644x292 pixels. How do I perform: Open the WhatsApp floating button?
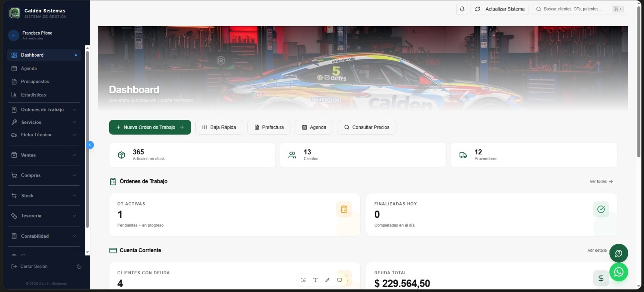[x=619, y=272]
